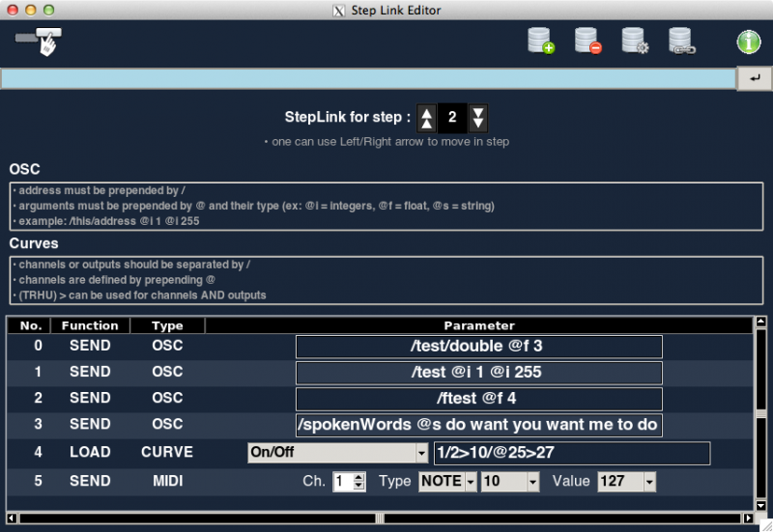Image resolution: width=773 pixels, height=532 pixels.
Task: Open the green info icon
Action: tap(749, 42)
